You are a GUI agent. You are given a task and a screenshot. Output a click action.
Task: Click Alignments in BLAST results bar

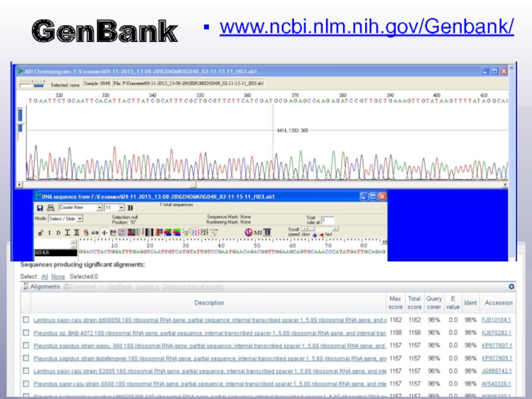45,287
